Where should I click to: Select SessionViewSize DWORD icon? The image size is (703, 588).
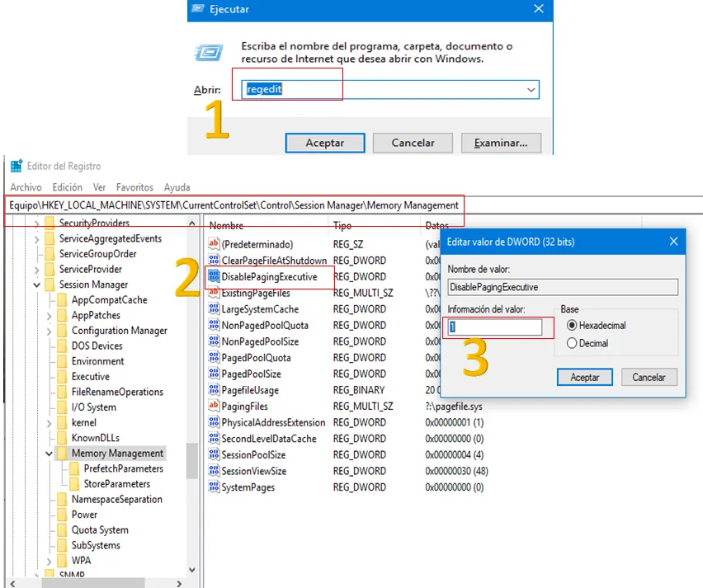[x=214, y=471]
